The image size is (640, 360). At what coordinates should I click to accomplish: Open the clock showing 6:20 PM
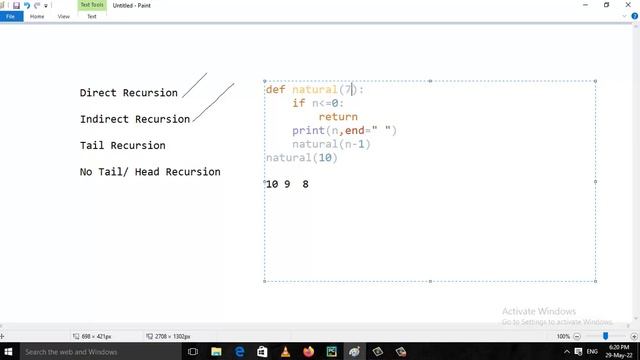tap(619, 351)
